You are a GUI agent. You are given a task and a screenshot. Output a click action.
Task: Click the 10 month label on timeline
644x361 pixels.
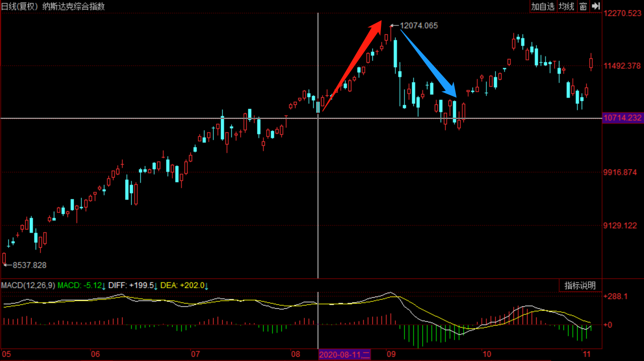487,354
